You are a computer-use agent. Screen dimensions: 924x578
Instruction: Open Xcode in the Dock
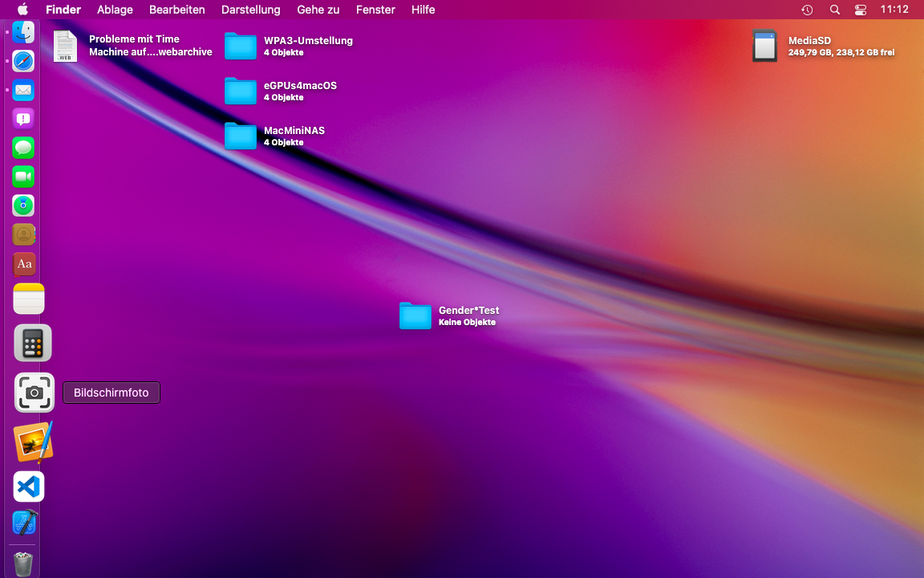[x=24, y=523]
